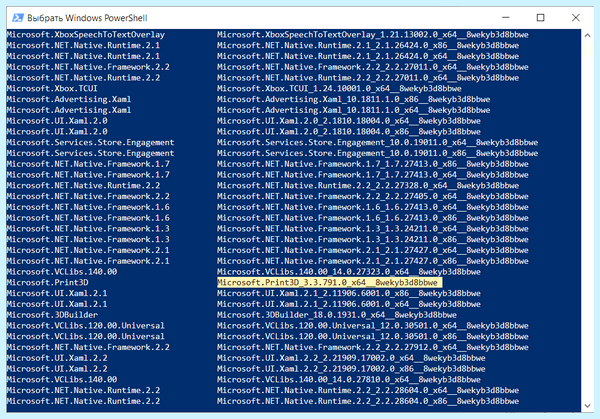
Task: Select Microsoft.VCLibs.120.00.Universal_12.0.30501.0_x86 full name
Action: 373,336
